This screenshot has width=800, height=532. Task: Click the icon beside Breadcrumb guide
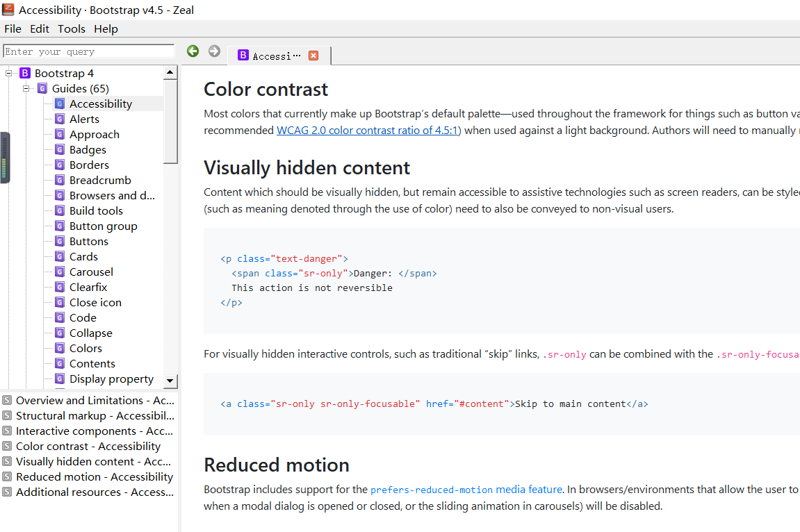(60, 180)
